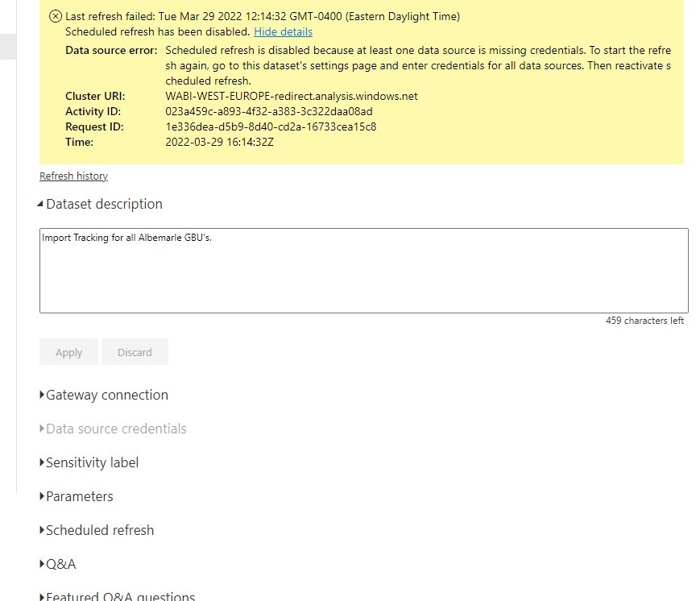This screenshot has height=601, width=700.
Task: Click the Time value 2022-03-29 16:14:32Z
Action: (x=220, y=142)
